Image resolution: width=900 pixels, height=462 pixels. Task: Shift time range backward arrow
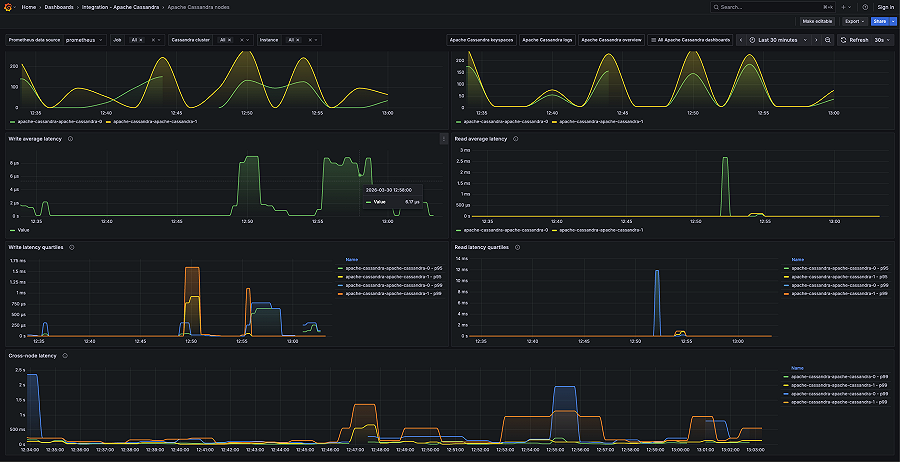pos(740,40)
